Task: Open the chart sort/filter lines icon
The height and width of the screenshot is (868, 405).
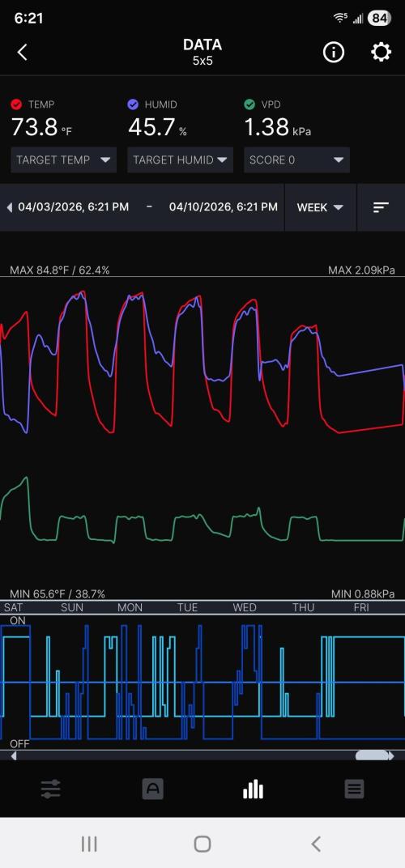Action: [x=381, y=207]
